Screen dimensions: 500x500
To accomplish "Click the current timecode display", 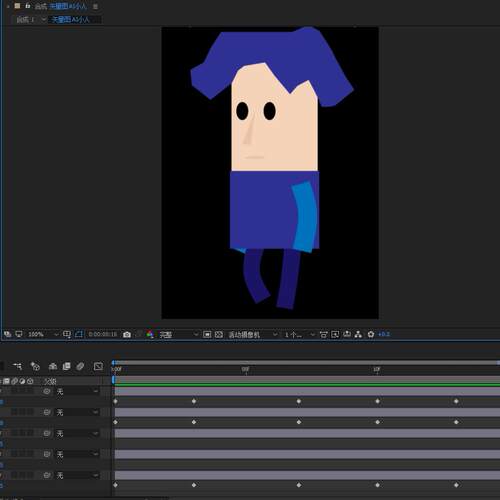I will pos(103,334).
